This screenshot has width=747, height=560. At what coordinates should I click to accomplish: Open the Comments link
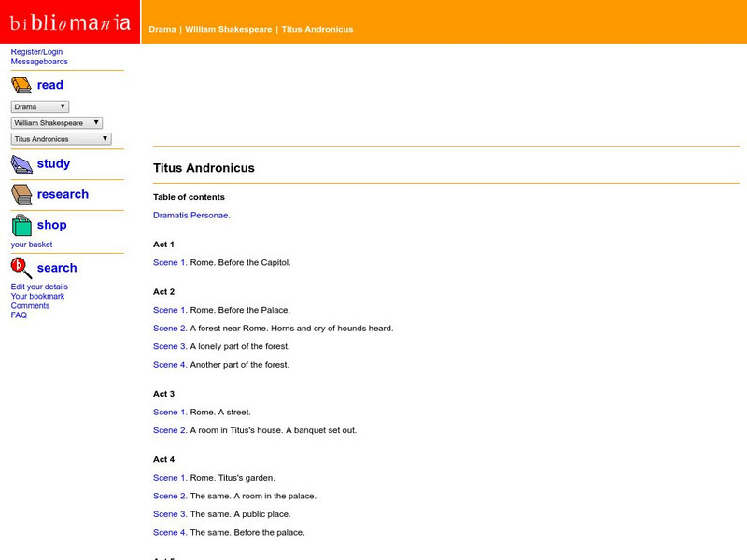click(31, 306)
